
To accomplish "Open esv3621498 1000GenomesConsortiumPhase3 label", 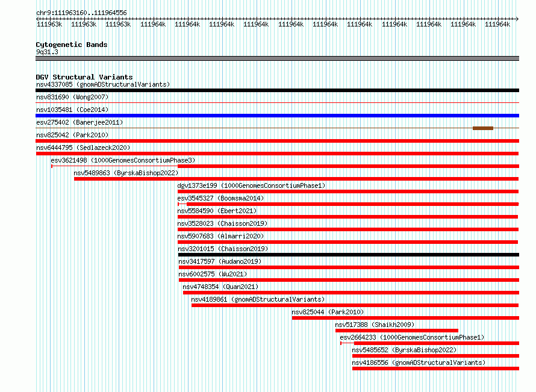I will 123,160.
